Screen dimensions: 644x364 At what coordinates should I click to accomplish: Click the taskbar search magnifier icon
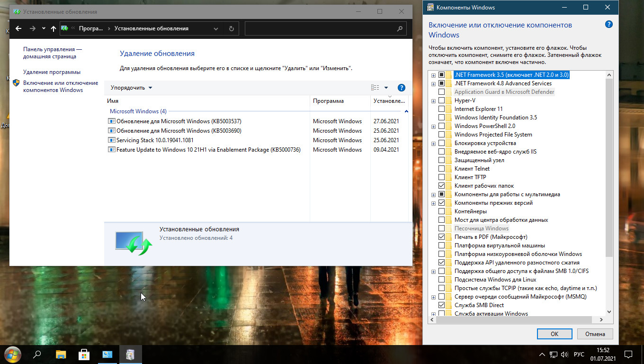37,354
